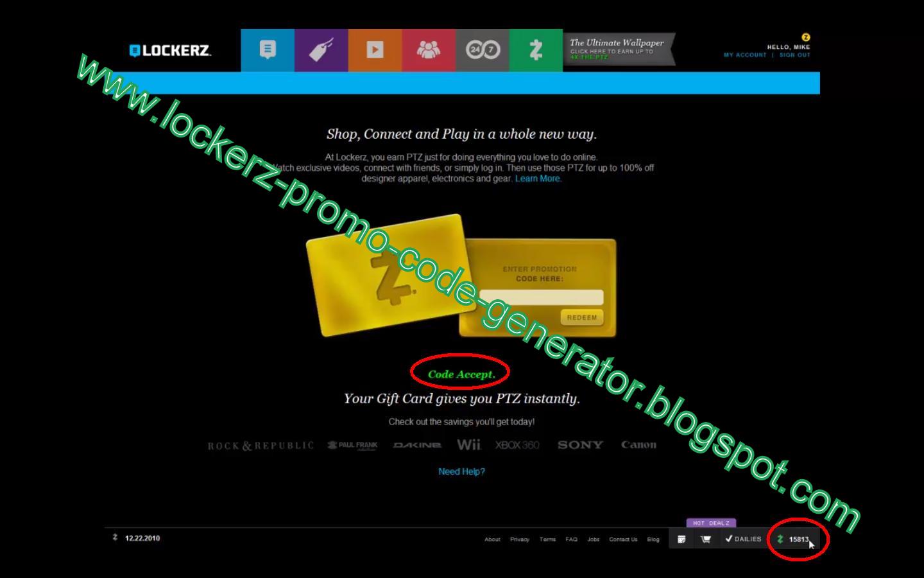Open the Privacy footer link
Image resolution: width=924 pixels, height=578 pixels.
pyautogui.click(x=520, y=539)
